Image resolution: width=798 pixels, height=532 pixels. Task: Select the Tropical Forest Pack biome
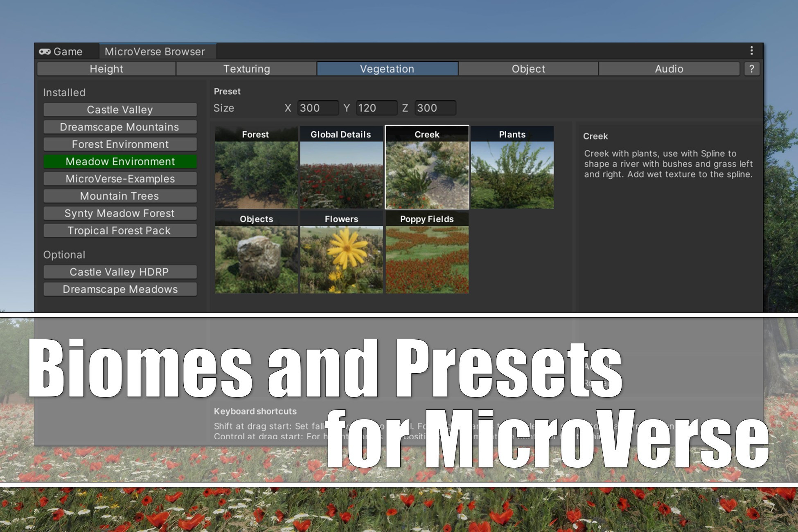(119, 230)
